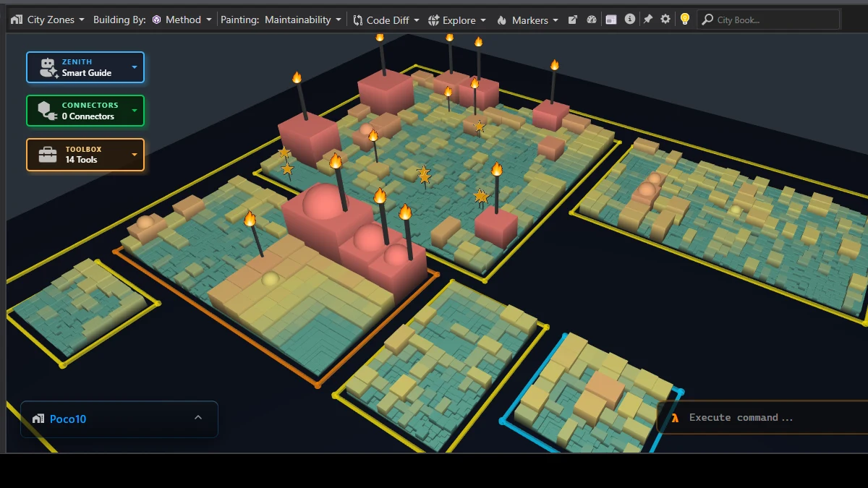This screenshot has width=868, height=488.
Task: Click the Method cube icon
Action: (x=156, y=20)
